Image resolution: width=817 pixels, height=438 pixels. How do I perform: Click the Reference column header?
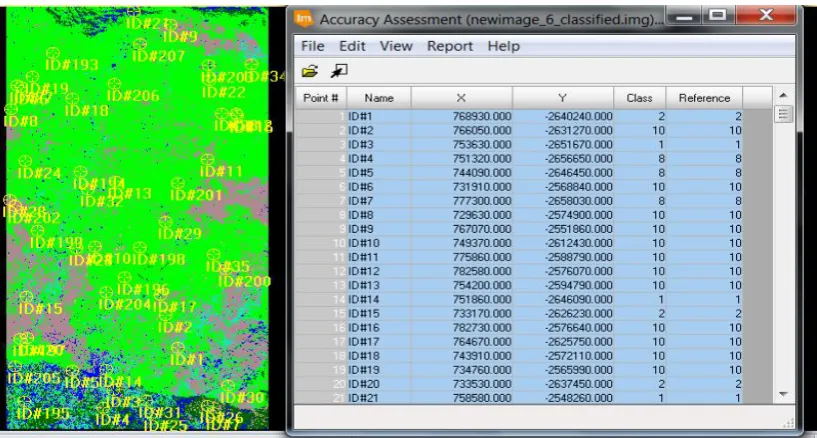704,98
